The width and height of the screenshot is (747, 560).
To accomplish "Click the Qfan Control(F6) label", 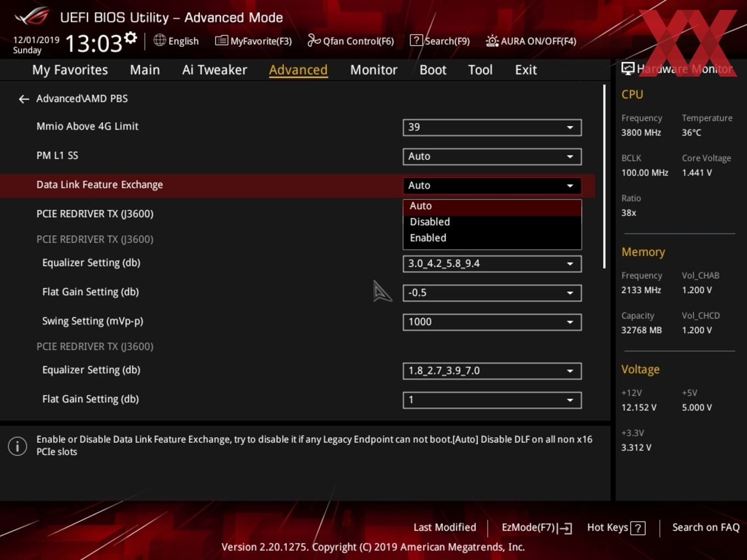I will point(358,41).
